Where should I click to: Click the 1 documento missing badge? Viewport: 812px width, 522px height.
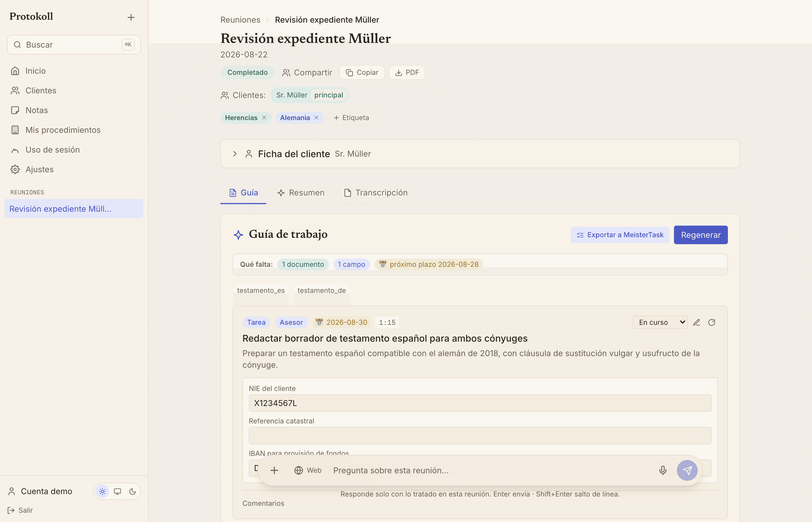303,264
